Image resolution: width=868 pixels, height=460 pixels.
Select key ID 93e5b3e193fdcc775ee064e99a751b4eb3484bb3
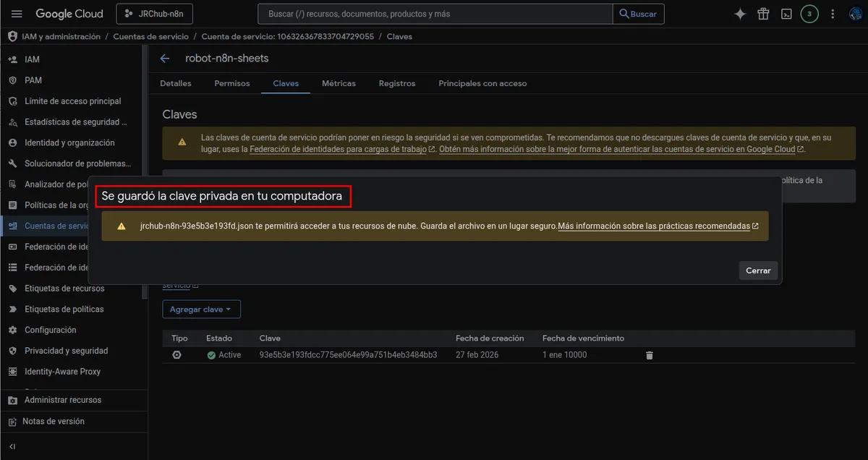[349, 355]
